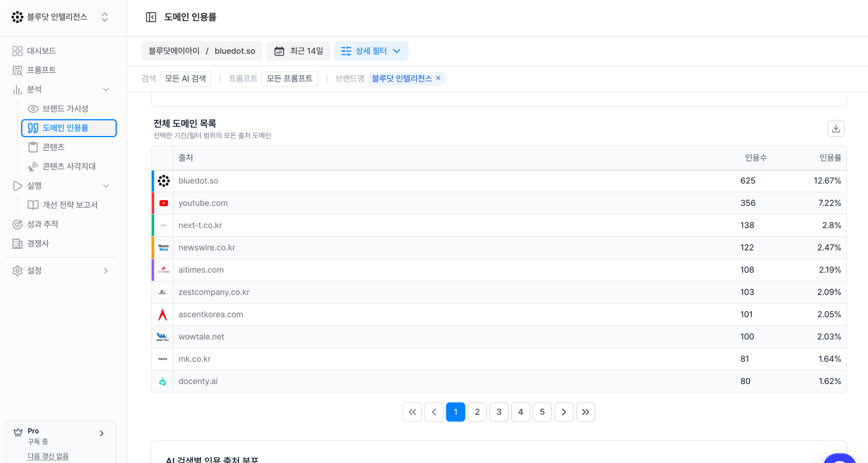The height and width of the screenshot is (463, 868).
Task: Click the 356 citation count for youtube.com
Action: pyautogui.click(x=748, y=203)
